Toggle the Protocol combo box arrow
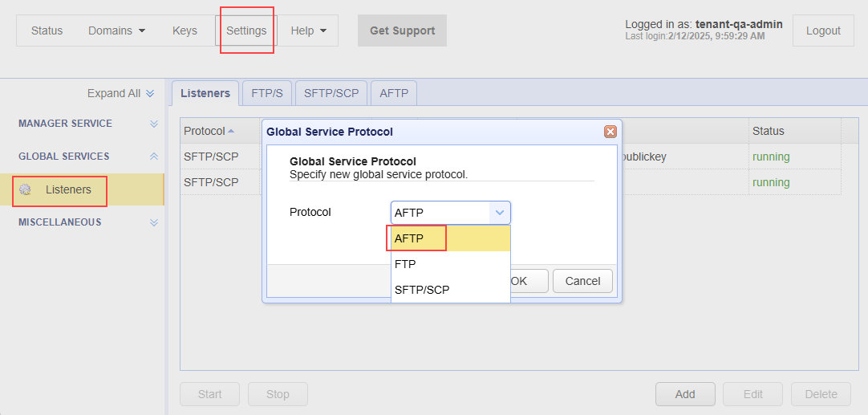 coord(500,213)
